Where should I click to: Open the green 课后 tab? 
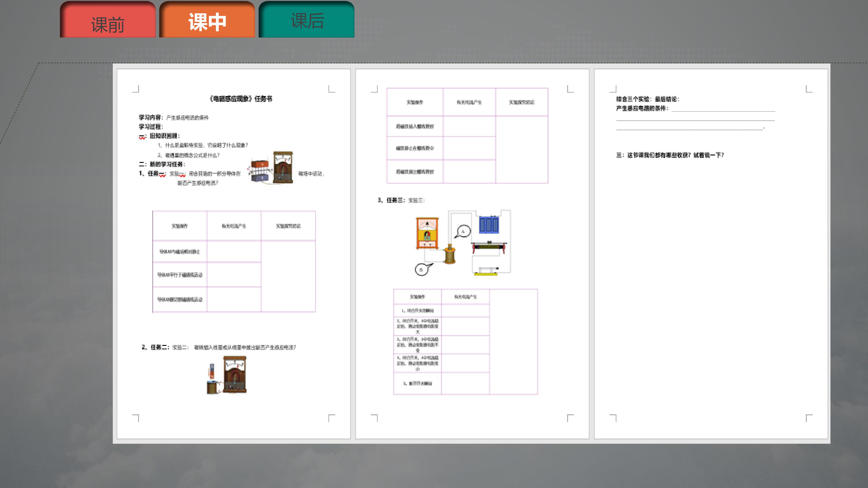tap(307, 21)
